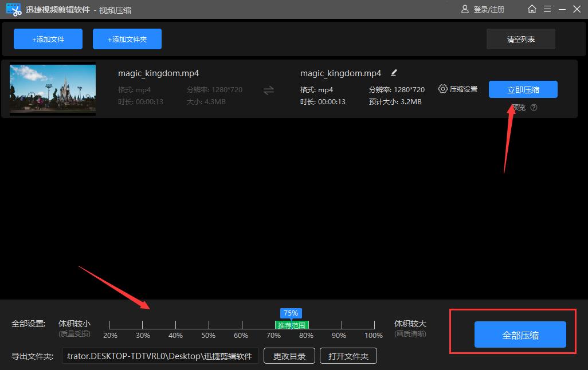Click the user login/register icon
Image resolution: width=588 pixels, height=370 pixels.
pyautogui.click(x=465, y=9)
